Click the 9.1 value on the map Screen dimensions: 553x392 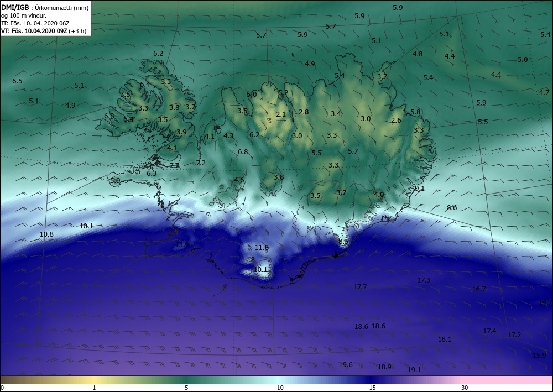[x=420, y=188]
